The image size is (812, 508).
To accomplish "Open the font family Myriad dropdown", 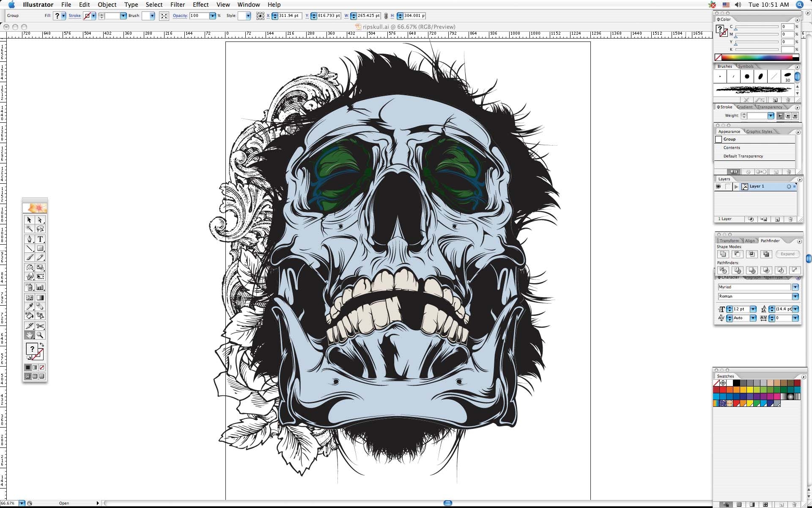I will pyautogui.click(x=795, y=287).
